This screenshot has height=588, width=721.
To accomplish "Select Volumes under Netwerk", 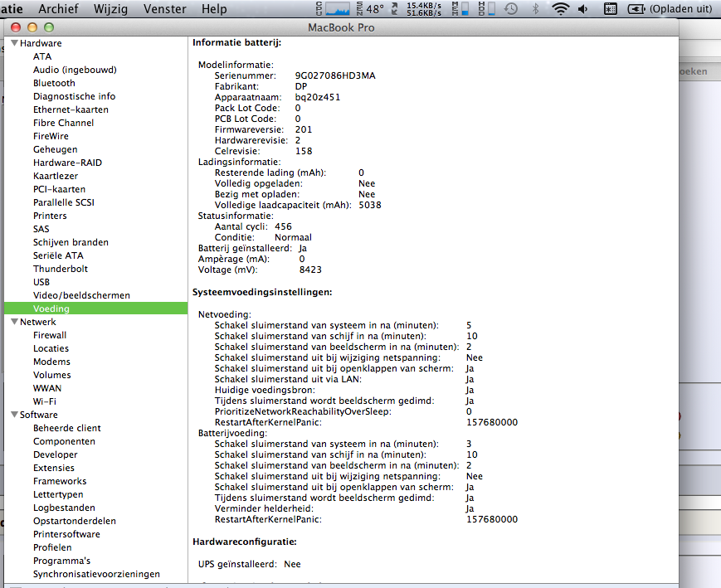I will (52, 375).
